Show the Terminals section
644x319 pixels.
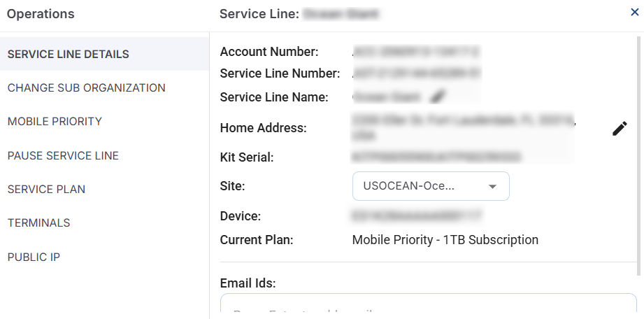[38, 223]
